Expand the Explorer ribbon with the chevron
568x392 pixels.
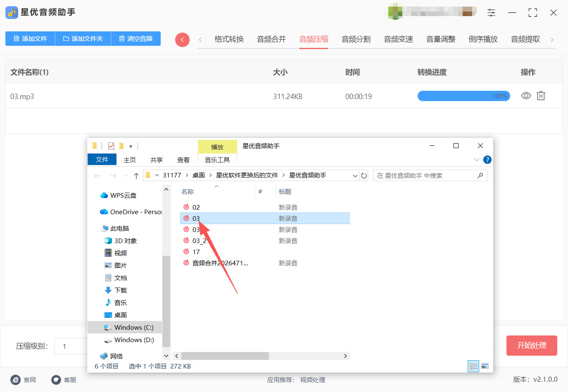click(476, 160)
